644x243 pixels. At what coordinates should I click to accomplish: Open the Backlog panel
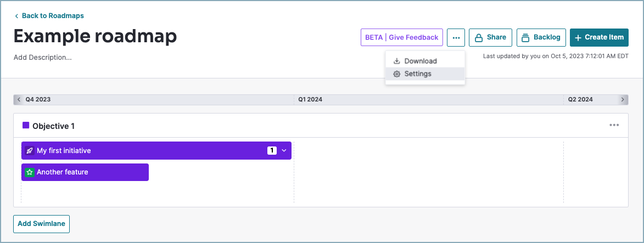(x=541, y=37)
